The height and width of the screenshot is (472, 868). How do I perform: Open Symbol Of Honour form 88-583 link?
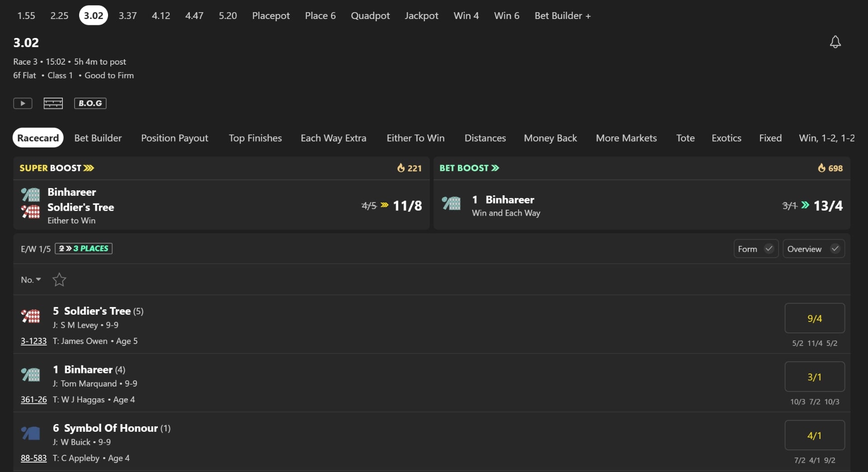pos(33,458)
